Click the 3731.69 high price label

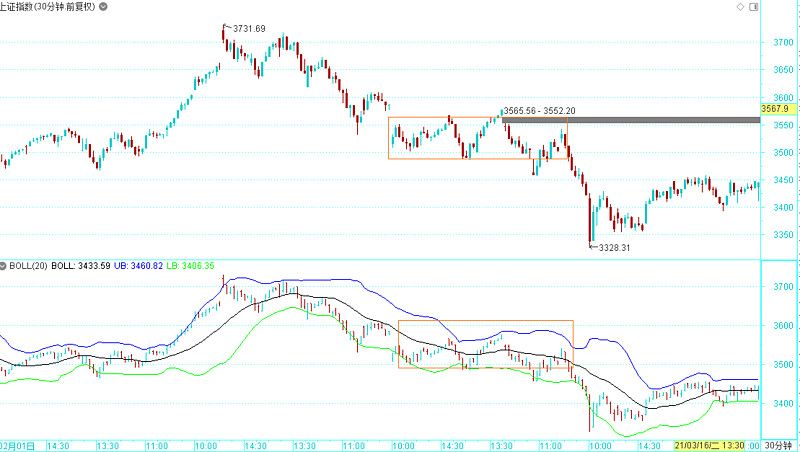point(249,29)
